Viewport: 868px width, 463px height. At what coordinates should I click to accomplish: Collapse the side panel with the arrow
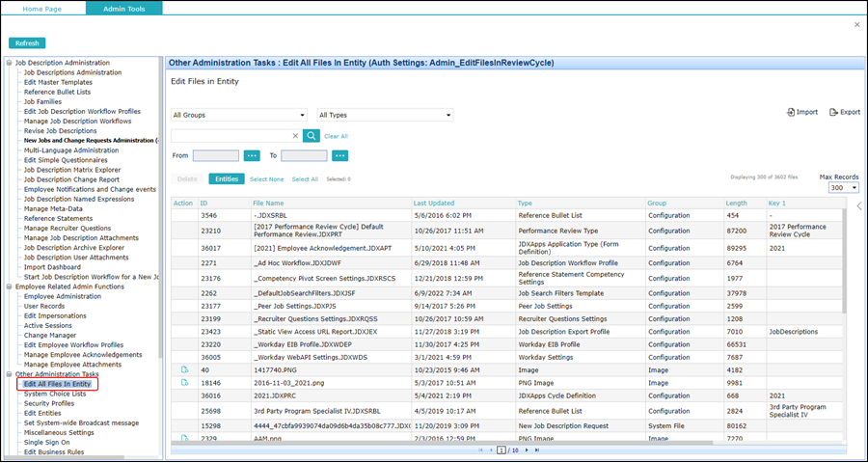859,206
